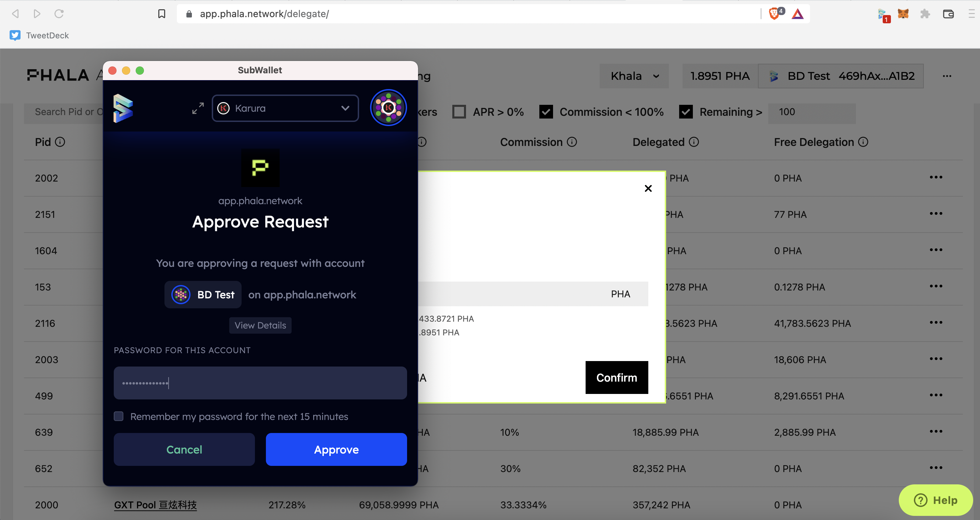Viewport: 980px width, 520px height.
Task: Click the PHALA logo in the header
Action: pyautogui.click(x=58, y=75)
